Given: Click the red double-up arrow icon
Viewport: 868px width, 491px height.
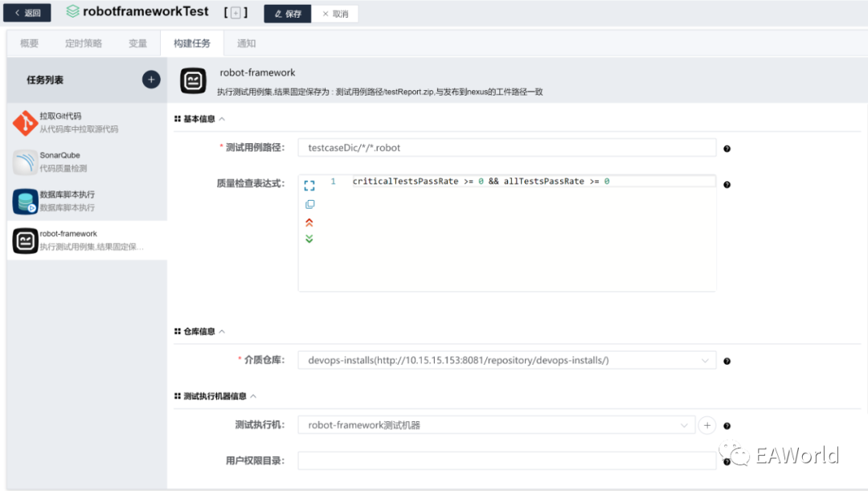Looking at the screenshot, I should point(309,223).
